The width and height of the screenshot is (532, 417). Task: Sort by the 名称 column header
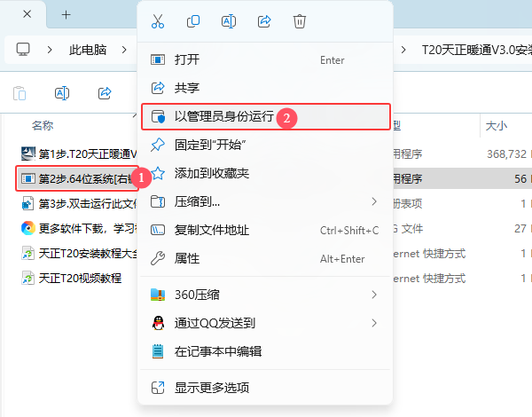click(43, 126)
